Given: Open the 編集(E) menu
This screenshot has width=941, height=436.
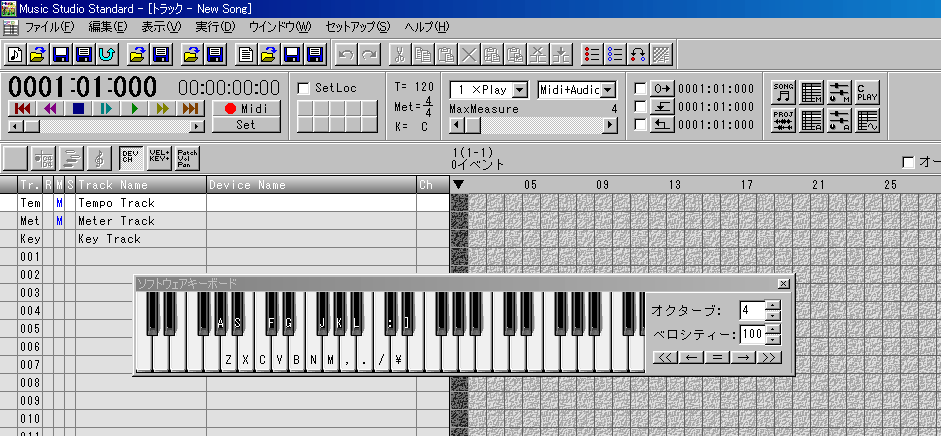Looking at the screenshot, I should coord(108,27).
